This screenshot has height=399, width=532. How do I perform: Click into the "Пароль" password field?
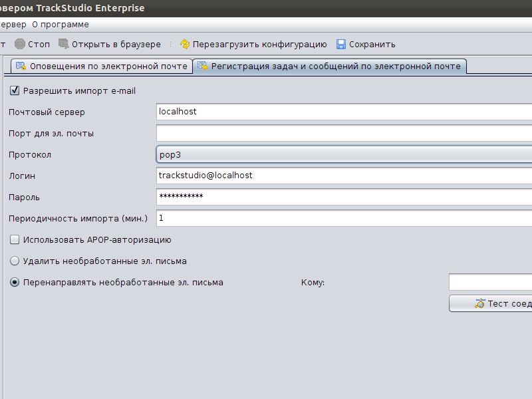pyautogui.click(x=344, y=197)
